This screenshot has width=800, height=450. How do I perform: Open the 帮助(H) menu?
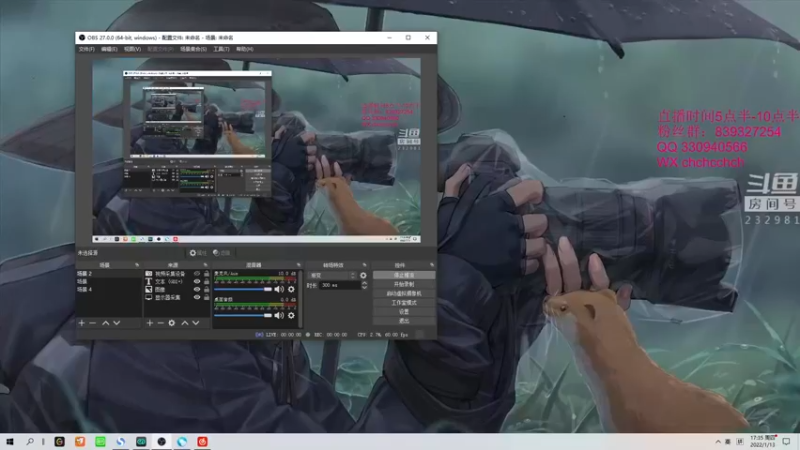click(245, 49)
